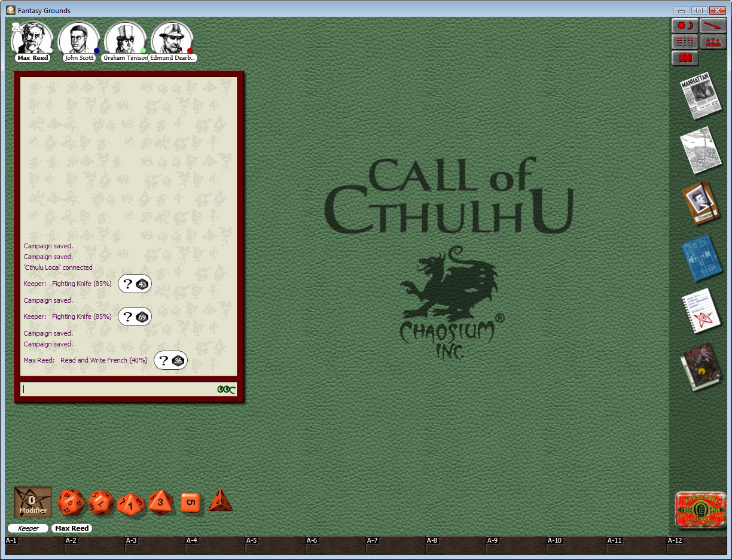Image resolution: width=732 pixels, height=560 pixels.
Task: Adjust the dice Modifier box
Action: [32, 502]
